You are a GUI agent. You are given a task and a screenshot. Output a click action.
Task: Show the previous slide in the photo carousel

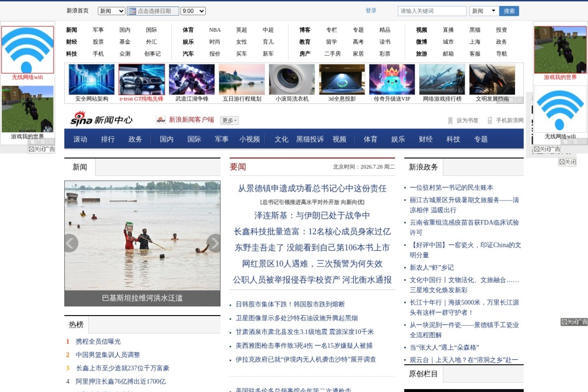(x=71, y=243)
